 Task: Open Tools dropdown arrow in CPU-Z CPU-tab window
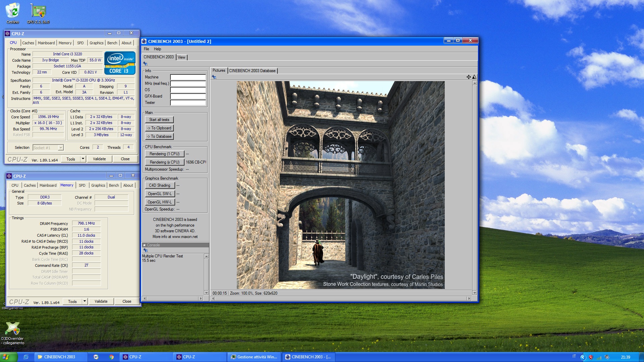click(83, 159)
